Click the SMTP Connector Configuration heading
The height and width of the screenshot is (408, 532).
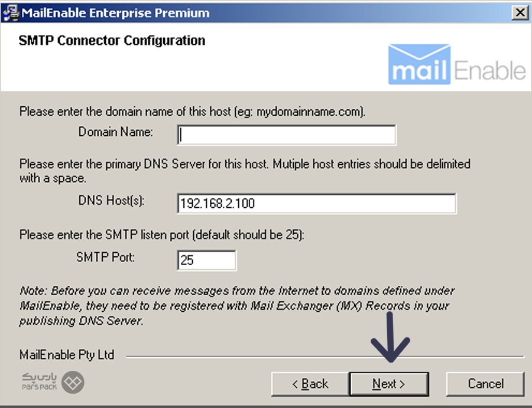[112, 40]
